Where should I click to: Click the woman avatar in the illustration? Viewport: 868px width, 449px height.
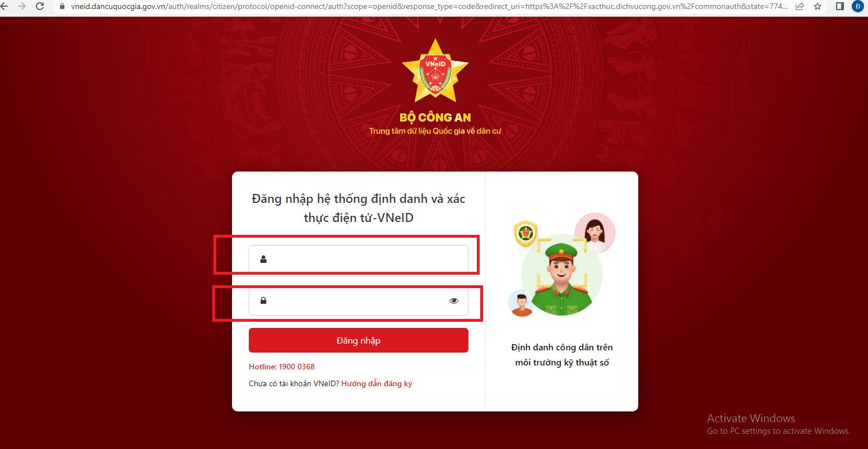[x=595, y=233]
